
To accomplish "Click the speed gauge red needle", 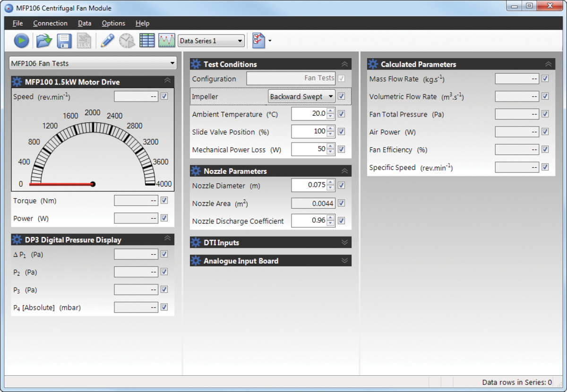I will point(62,184).
